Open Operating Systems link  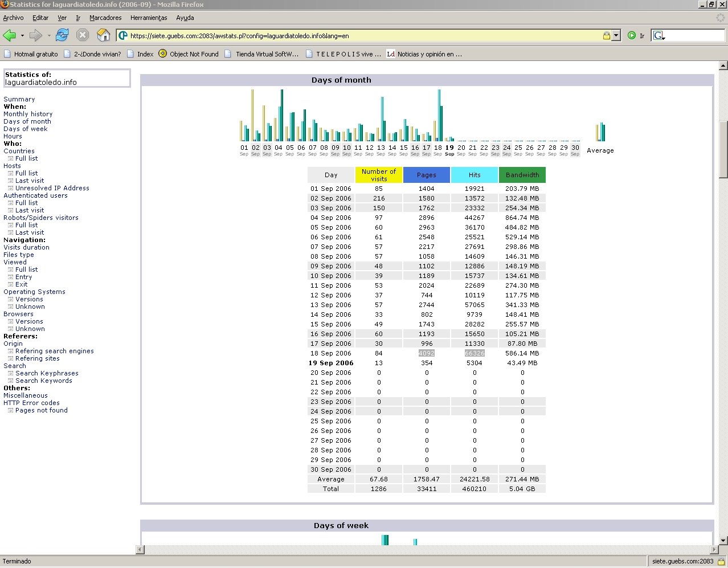click(x=34, y=292)
